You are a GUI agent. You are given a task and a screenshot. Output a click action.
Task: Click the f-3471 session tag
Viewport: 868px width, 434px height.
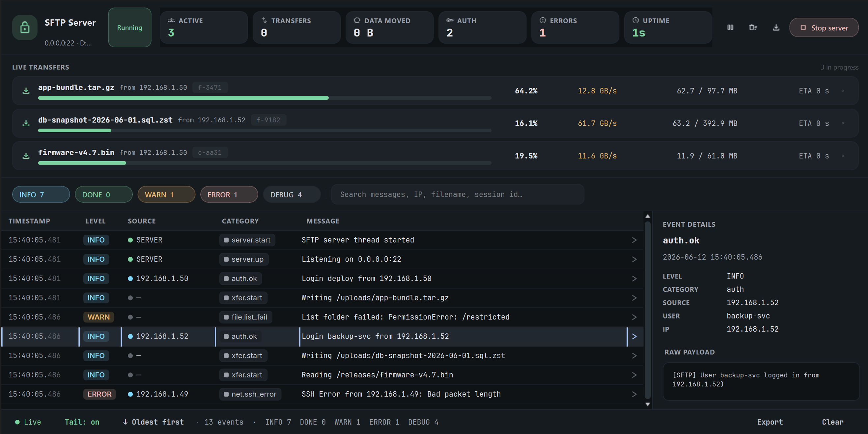[x=210, y=88]
